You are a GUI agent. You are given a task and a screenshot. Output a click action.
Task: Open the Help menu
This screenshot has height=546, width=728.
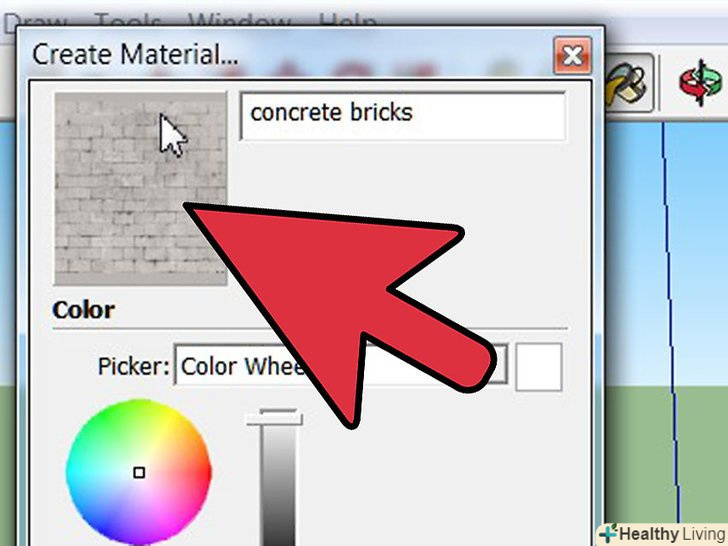click(347, 22)
